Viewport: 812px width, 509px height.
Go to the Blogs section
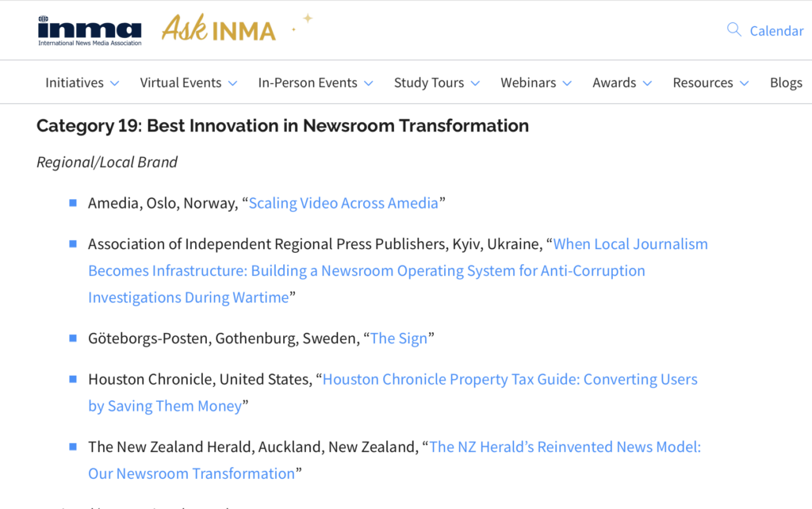786,82
